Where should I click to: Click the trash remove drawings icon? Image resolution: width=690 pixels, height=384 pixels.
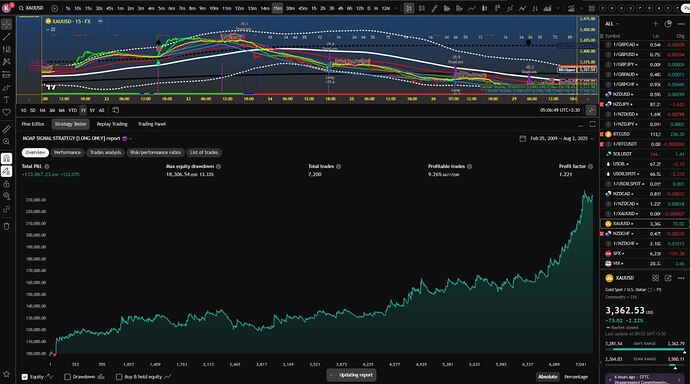tap(7, 226)
